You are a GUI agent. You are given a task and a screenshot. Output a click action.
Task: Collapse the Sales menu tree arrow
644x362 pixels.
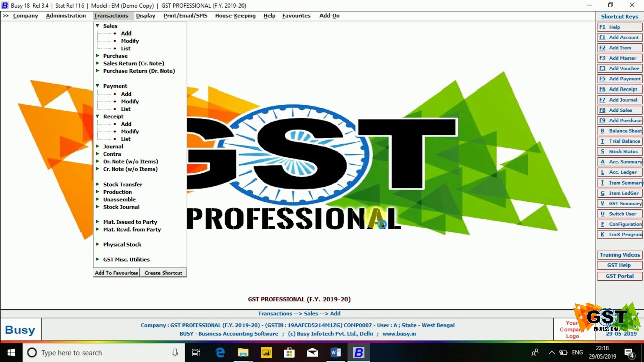(x=97, y=26)
